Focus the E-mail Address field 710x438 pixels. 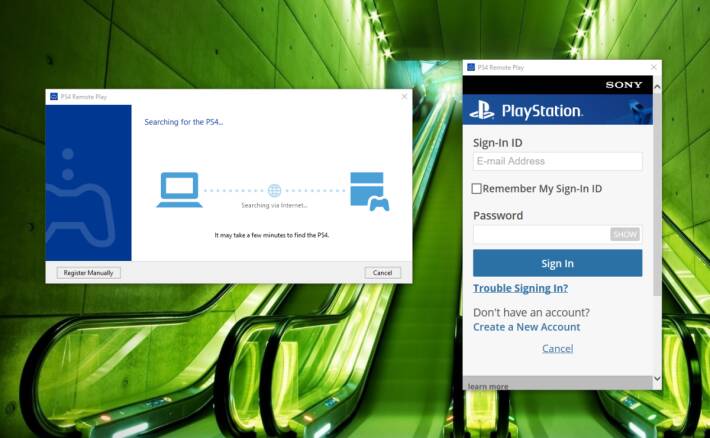click(557, 161)
